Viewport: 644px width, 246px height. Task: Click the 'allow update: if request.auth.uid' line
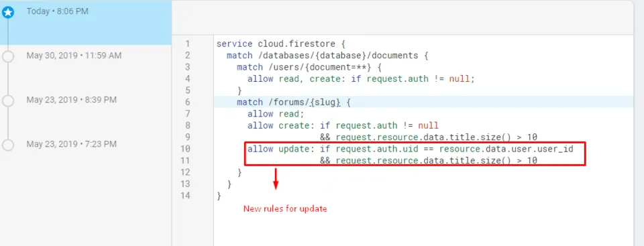[x=410, y=149]
